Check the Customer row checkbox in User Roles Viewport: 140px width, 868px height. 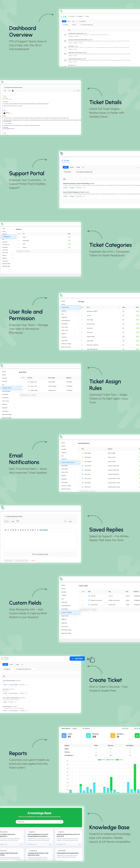79,315
